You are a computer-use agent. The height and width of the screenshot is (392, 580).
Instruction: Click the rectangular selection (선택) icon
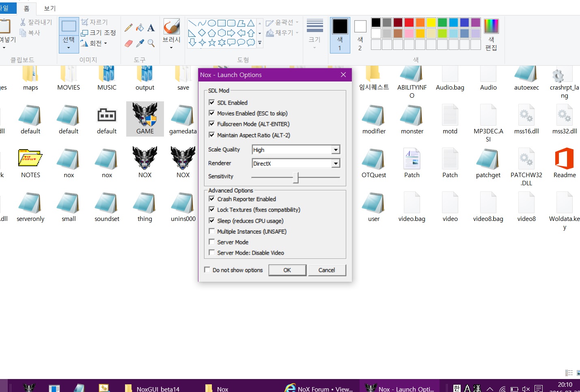(x=69, y=26)
